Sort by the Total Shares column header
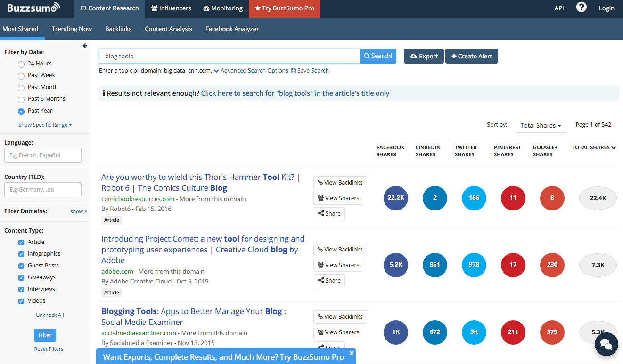Screen dimensions: 623x364 coord(594,147)
